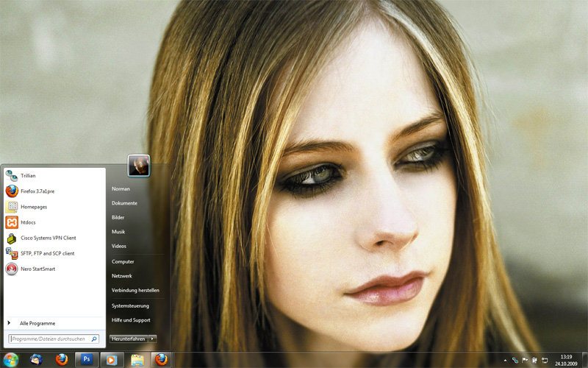The width and height of the screenshot is (588, 368).
Task: Open Windows Explorer folder on taskbar
Action: [137, 360]
